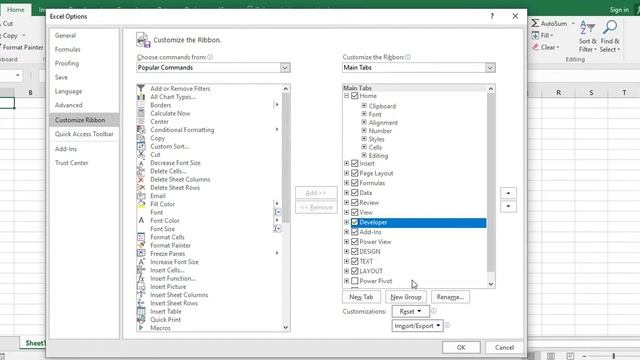Click the Email command icon
This screenshot has width=640, height=360.
(x=141, y=196)
